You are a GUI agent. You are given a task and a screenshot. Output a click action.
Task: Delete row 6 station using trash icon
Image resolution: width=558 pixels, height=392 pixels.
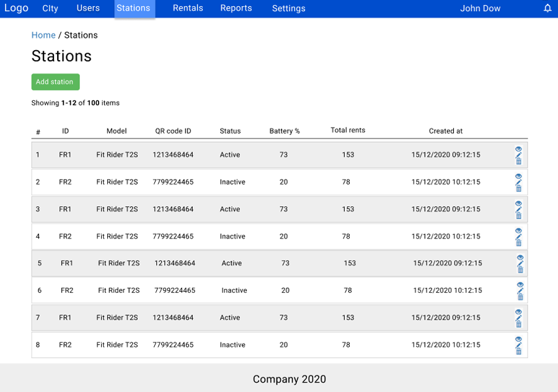point(520,297)
